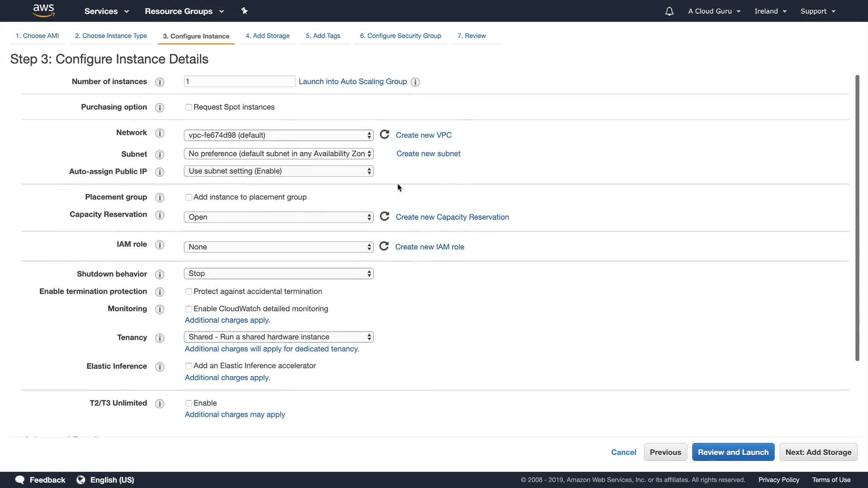Expand the Auto-assign Public IP dropdown
The image size is (868, 488).
278,171
